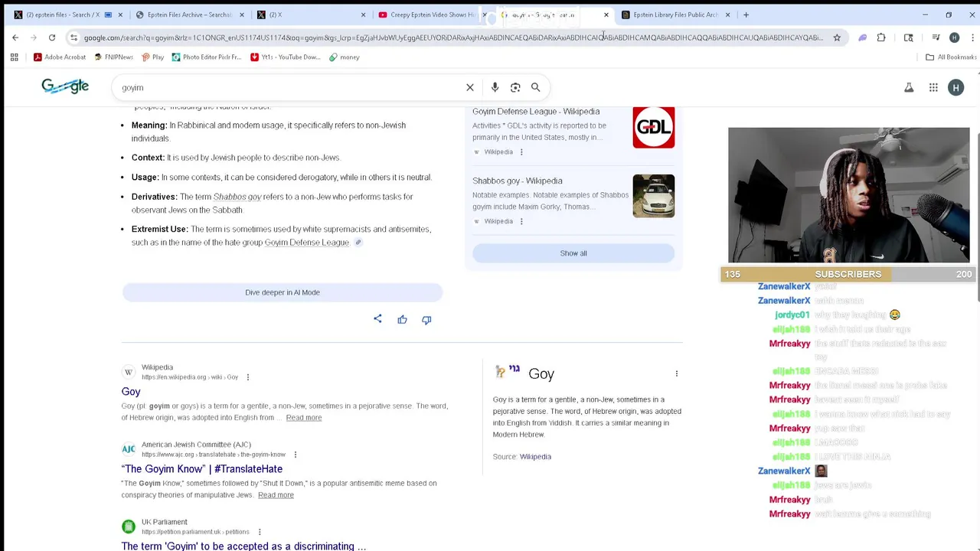Click the browser address bar URL
The height and width of the screenshot is (551, 980).
click(453, 37)
